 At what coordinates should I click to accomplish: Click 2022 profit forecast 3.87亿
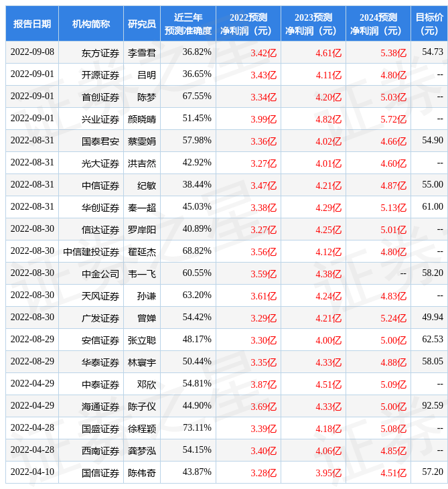[263, 385]
